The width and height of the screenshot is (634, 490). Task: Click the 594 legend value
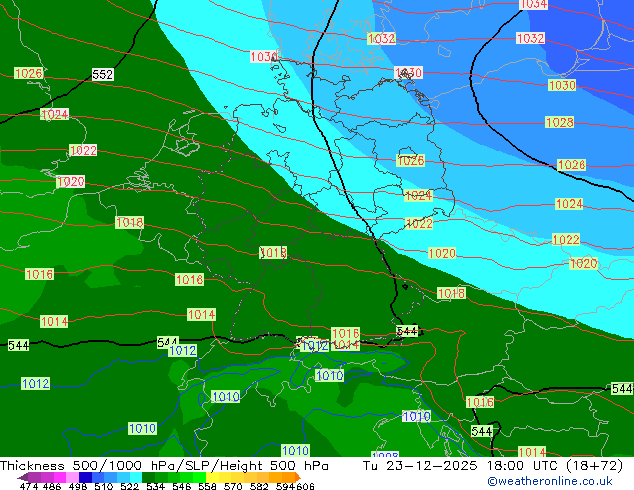pyautogui.click(x=285, y=486)
